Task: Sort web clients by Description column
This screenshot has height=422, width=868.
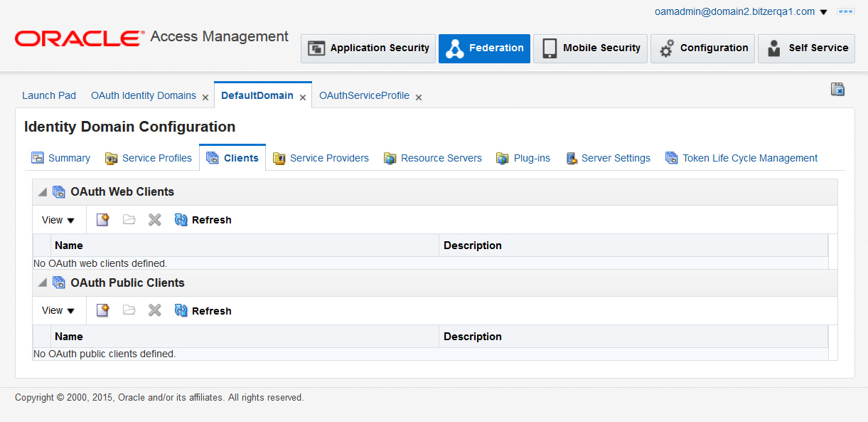Action: click(633, 246)
